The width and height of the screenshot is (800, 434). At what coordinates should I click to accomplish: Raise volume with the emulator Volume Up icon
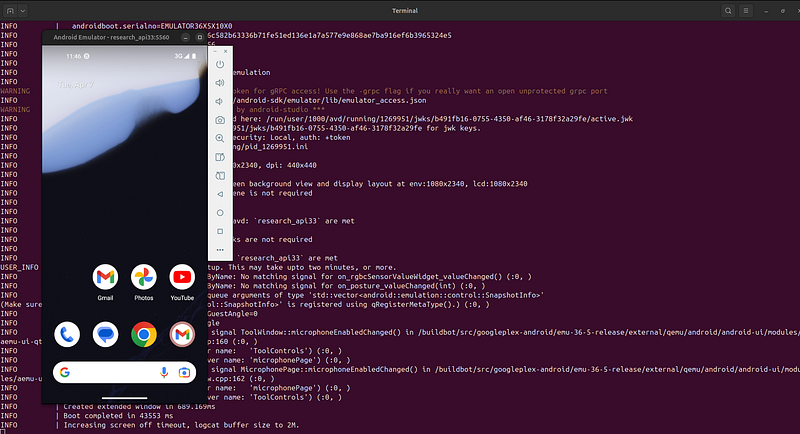point(220,83)
